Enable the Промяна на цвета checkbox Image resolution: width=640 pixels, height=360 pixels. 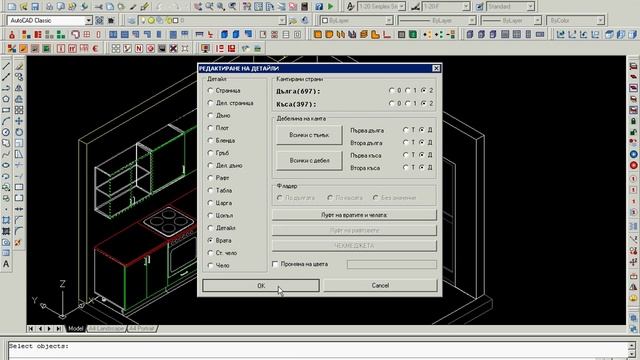click(x=275, y=264)
